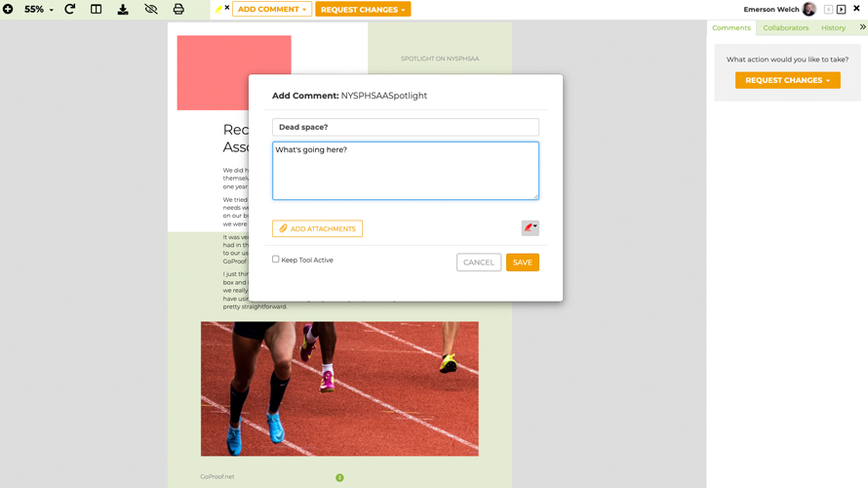Click SAVE to submit the comment
The height and width of the screenshot is (488, 868).
523,263
